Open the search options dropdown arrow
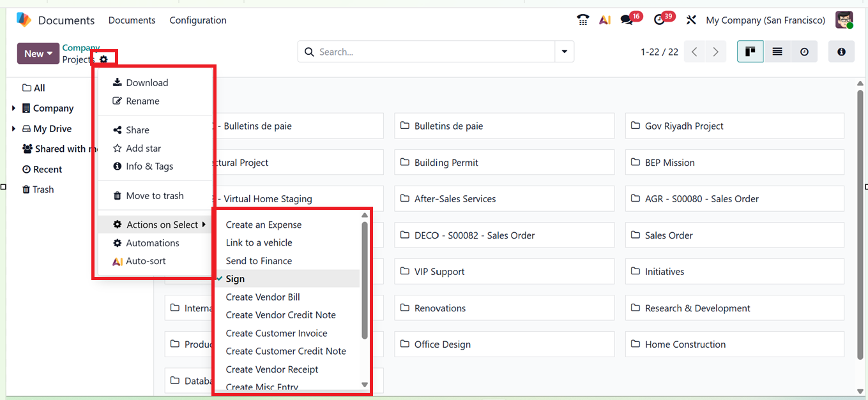This screenshot has width=868, height=400. 564,52
